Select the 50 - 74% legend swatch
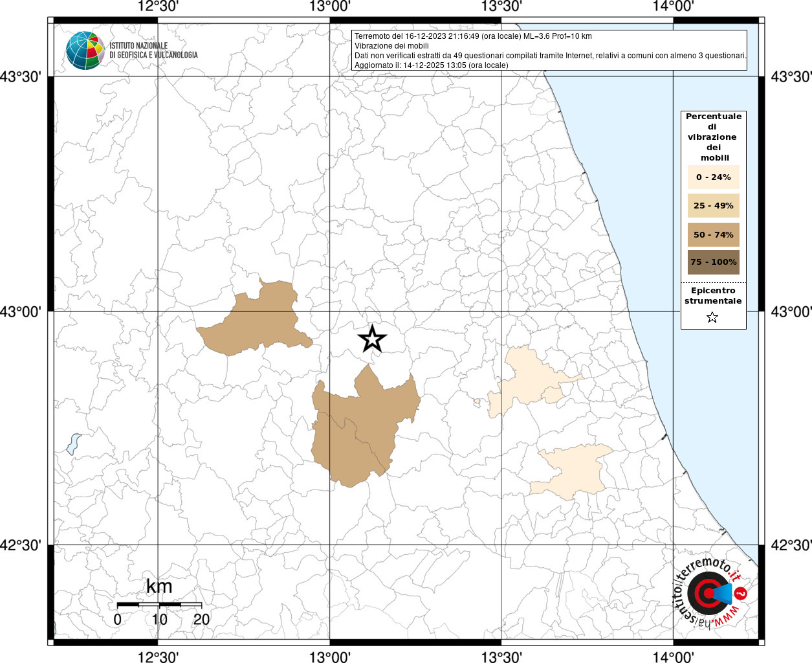The width and height of the screenshot is (812, 663). 713,234
